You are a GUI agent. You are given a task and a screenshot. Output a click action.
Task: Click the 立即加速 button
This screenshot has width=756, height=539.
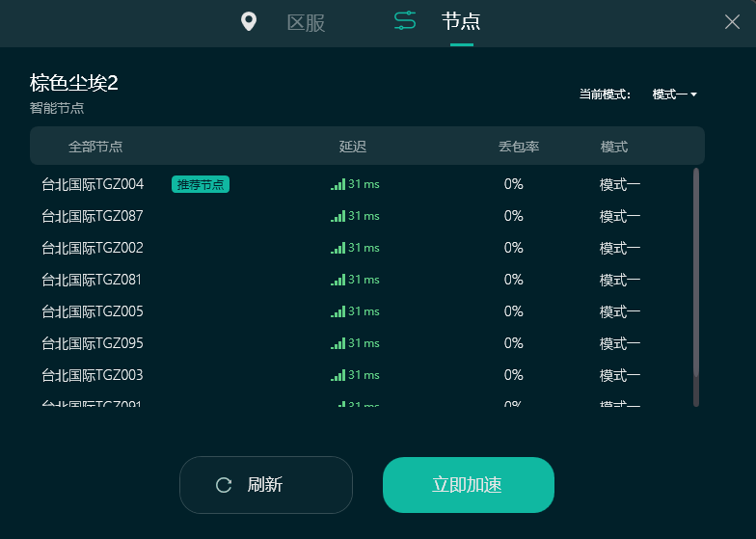(469, 484)
